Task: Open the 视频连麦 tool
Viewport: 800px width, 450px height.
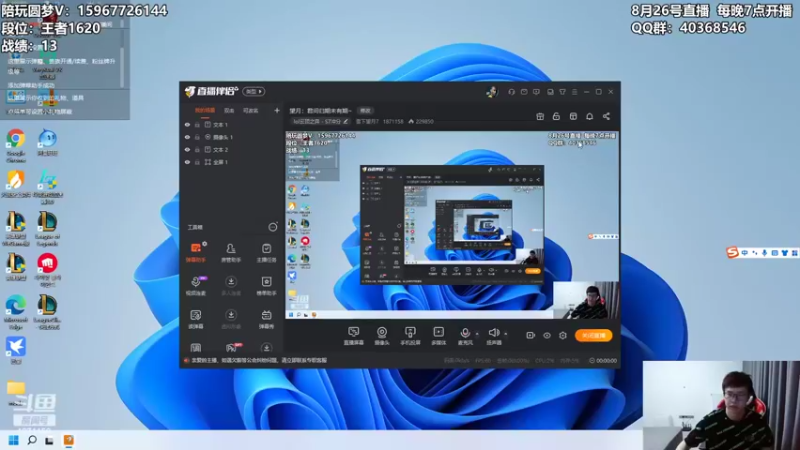Action: [195, 286]
